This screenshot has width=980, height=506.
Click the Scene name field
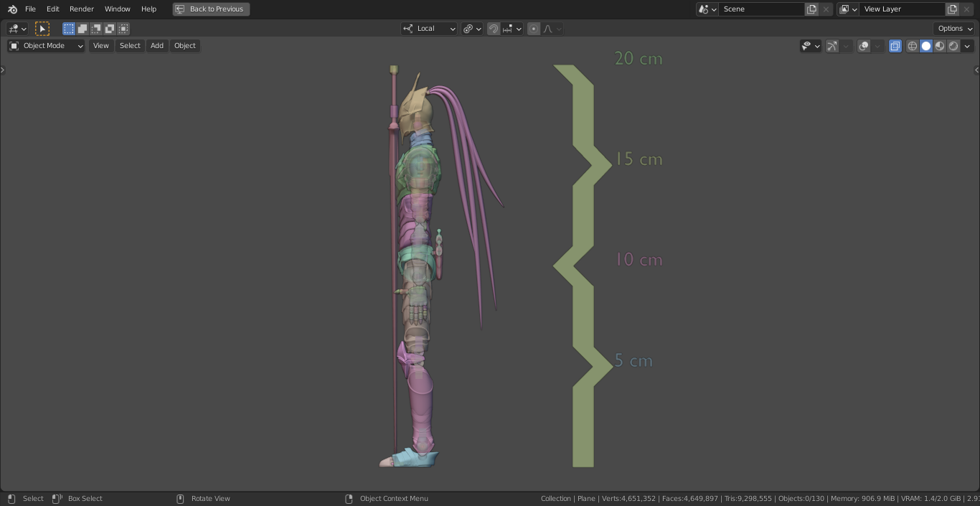(762, 9)
